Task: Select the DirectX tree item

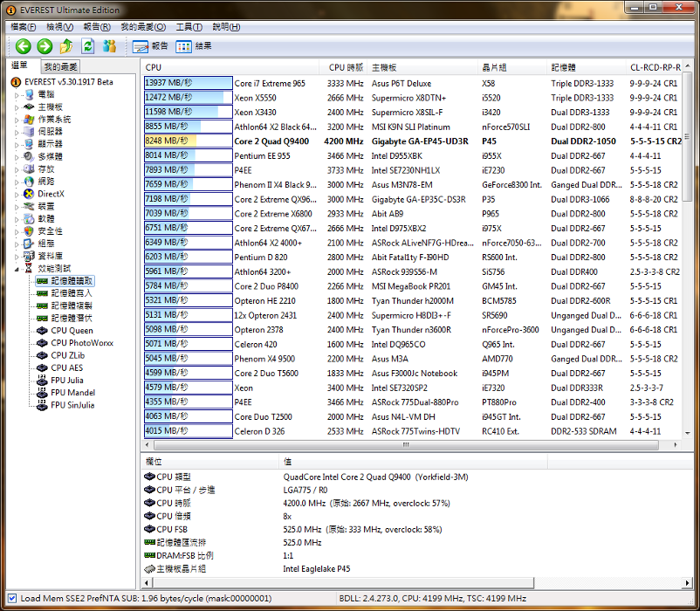Action: point(51,194)
